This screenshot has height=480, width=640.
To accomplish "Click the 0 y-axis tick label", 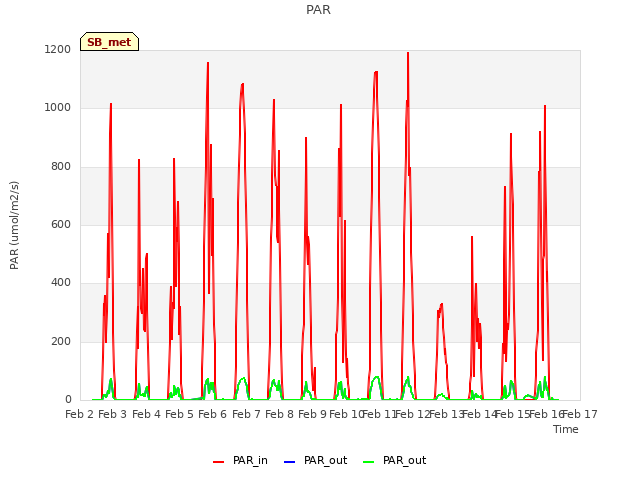I will coord(68,400).
